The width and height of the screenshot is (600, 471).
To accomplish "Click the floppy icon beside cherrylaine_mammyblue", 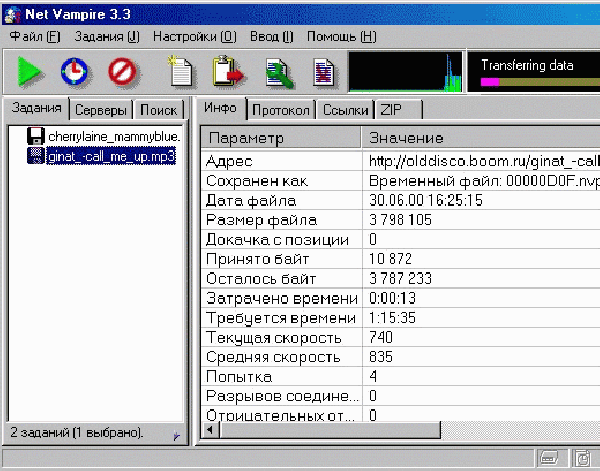I will click(36, 136).
